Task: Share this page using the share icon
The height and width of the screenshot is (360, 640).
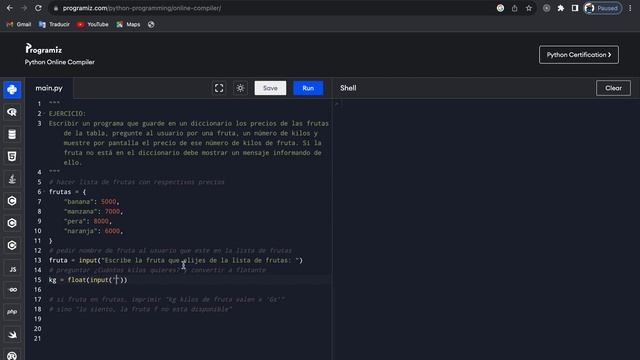Action: point(515,8)
